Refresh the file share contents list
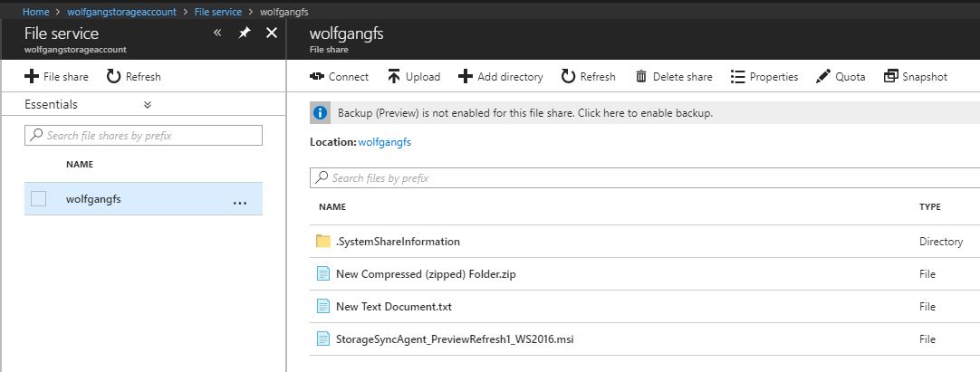 tap(588, 77)
